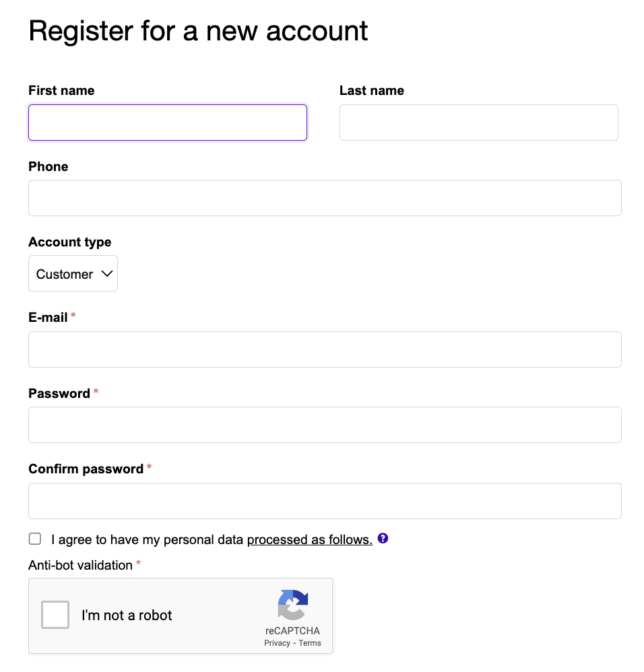Open the reCAPTCHA Terms link
The image size is (644, 672).
(x=310, y=643)
